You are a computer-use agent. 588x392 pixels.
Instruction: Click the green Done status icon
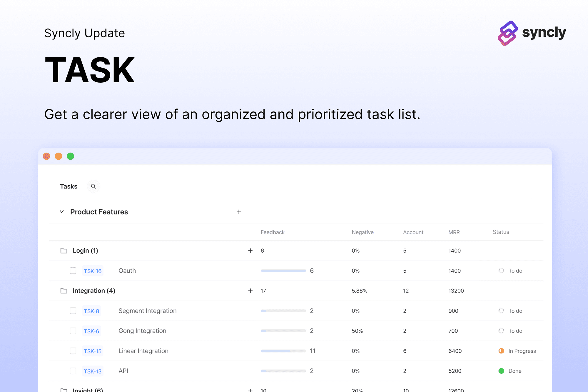(501, 371)
